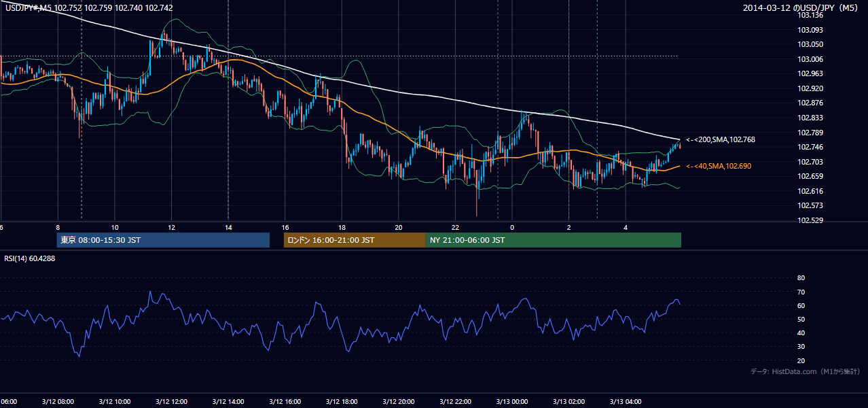Click the 102.616 price axis label

pyautogui.click(x=810, y=191)
